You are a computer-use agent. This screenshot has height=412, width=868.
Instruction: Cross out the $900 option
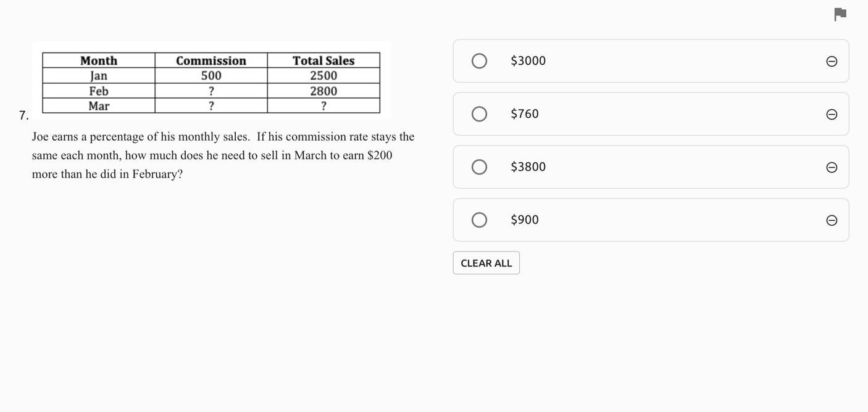tap(832, 220)
